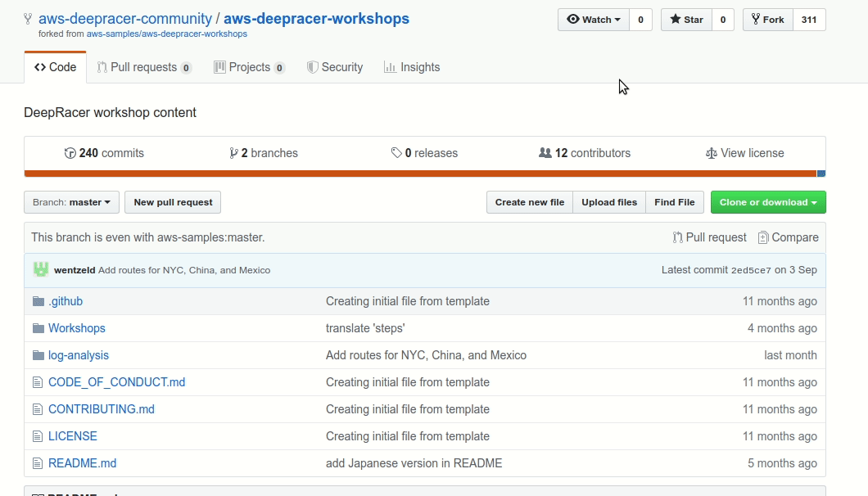Click the fork icon beside repository name
The image size is (868, 496).
click(28, 20)
